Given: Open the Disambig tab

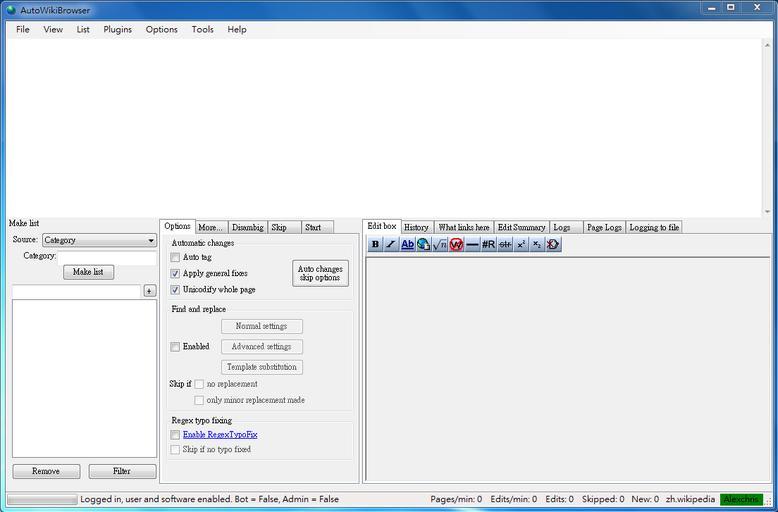Looking at the screenshot, I should click(247, 227).
